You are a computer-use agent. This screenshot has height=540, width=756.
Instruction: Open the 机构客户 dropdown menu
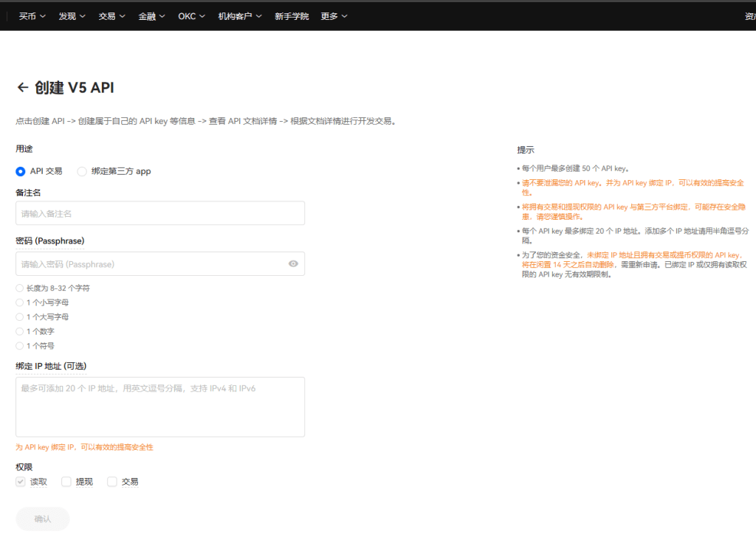pyautogui.click(x=240, y=15)
